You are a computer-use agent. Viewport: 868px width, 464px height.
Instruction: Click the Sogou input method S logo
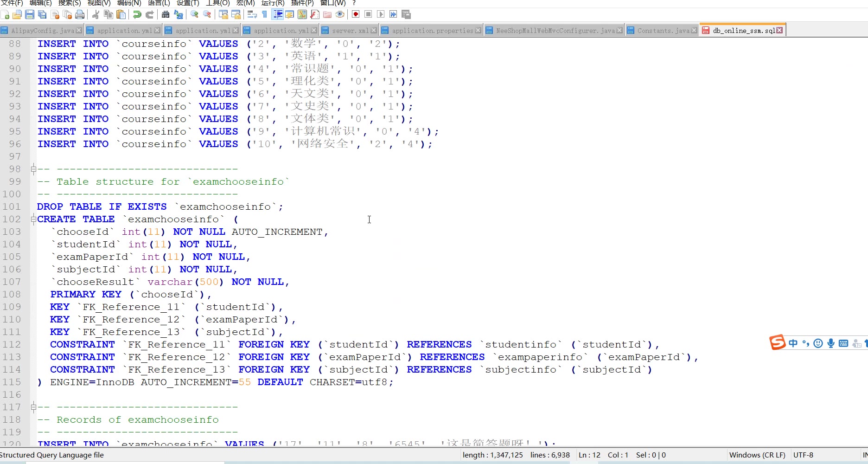coord(778,342)
